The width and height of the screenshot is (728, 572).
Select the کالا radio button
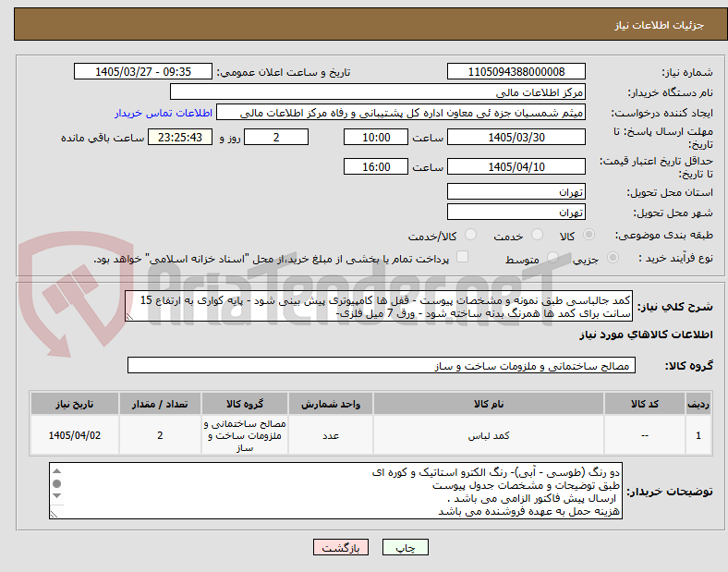(588, 235)
